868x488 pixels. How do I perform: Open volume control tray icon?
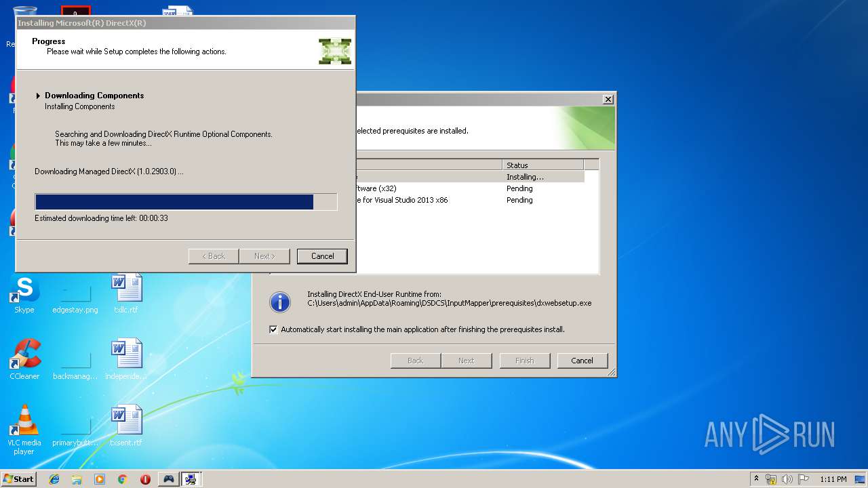(787, 479)
